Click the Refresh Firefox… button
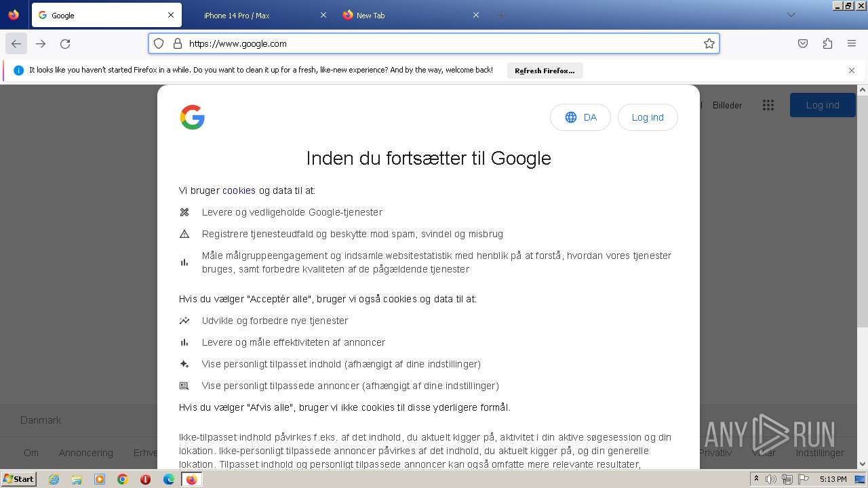Screen dimensions: 868x488 (x=545, y=70)
